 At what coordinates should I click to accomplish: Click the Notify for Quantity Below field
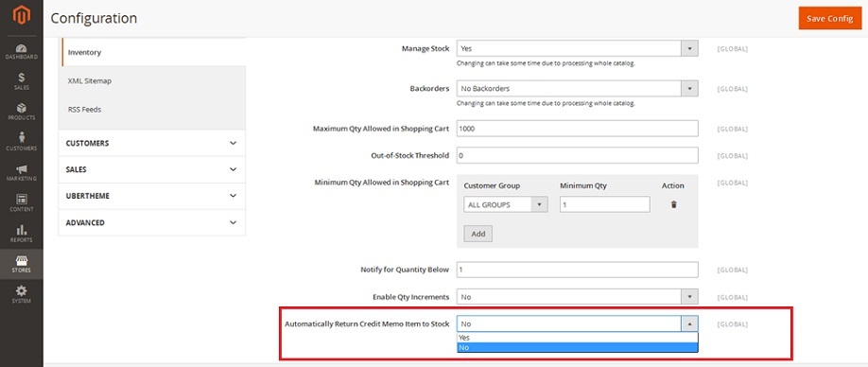pos(578,270)
